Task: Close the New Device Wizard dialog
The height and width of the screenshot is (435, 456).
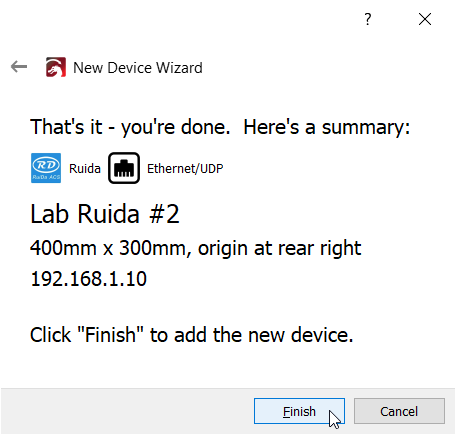Action: (425, 19)
